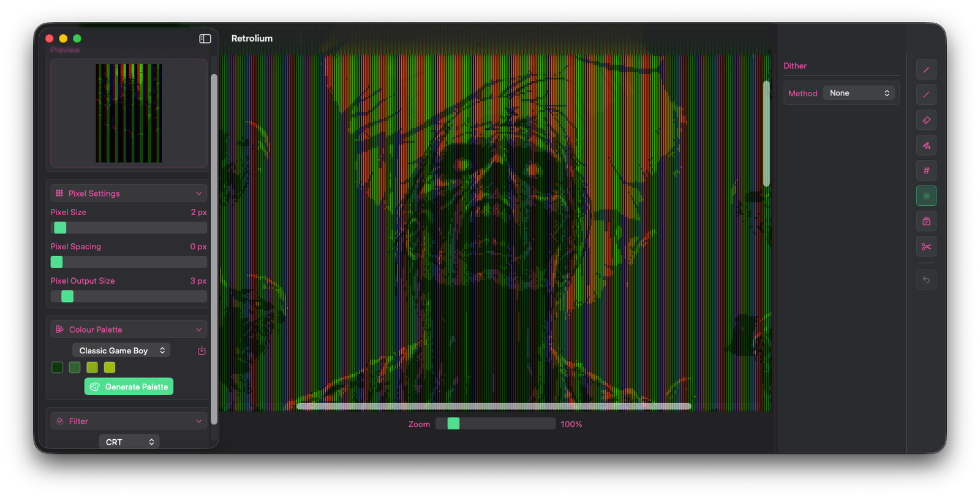Toggle the grid hash tool
Screen dimensions: 980x498
pyautogui.click(x=926, y=171)
